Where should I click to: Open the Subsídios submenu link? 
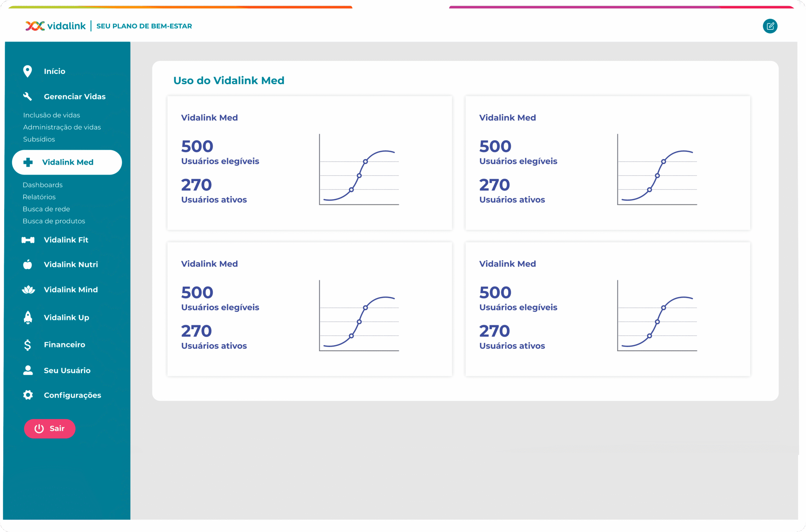[x=39, y=139]
